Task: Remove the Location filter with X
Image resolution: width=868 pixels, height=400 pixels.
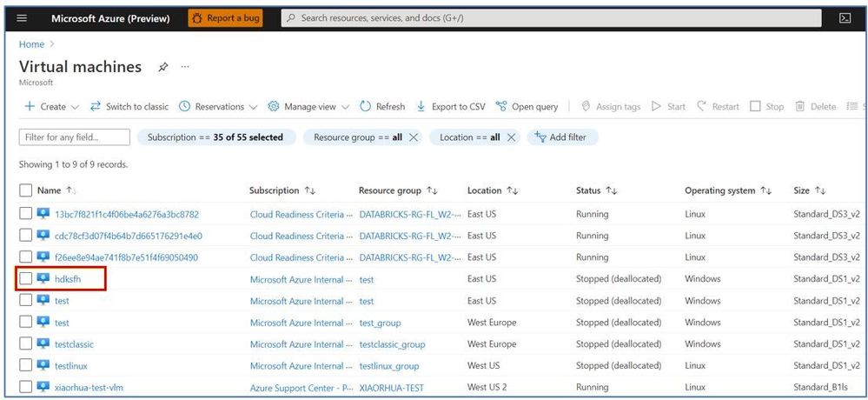Action: coord(512,137)
